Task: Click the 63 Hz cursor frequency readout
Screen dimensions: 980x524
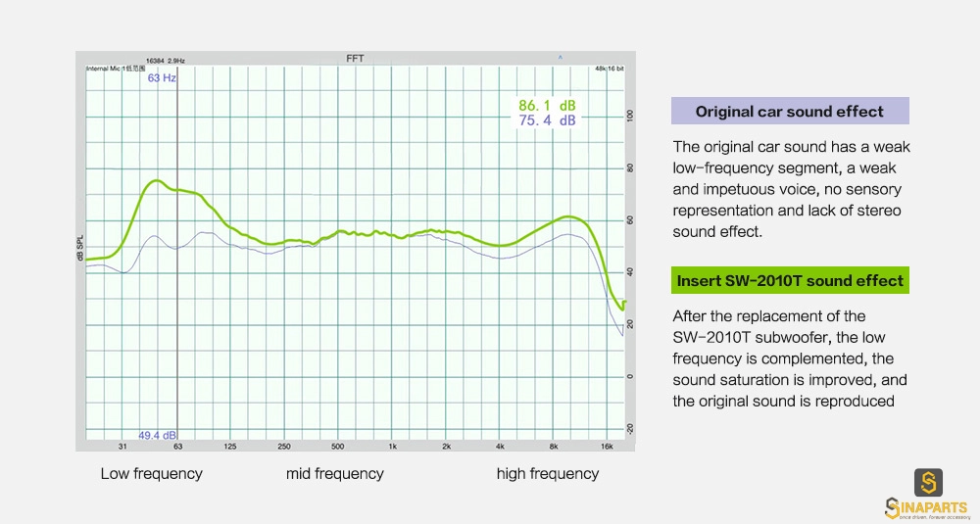Action: [162, 78]
